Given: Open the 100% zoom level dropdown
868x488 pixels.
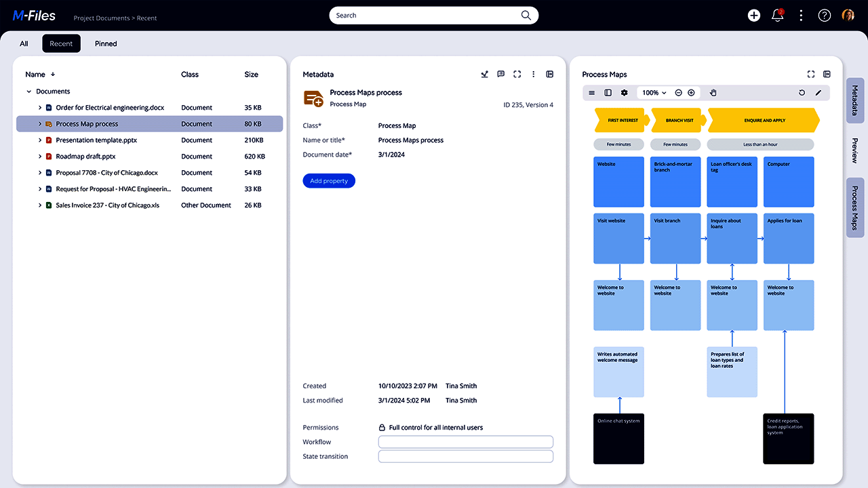Looking at the screenshot, I should (654, 93).
